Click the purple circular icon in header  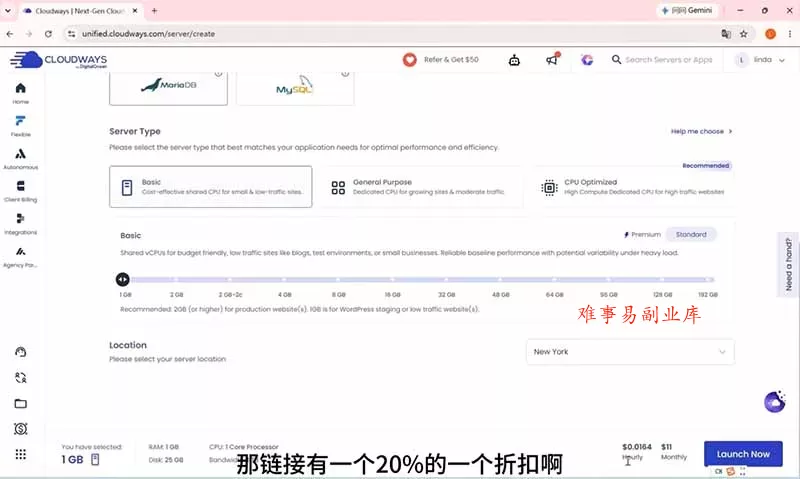(587, 60)
